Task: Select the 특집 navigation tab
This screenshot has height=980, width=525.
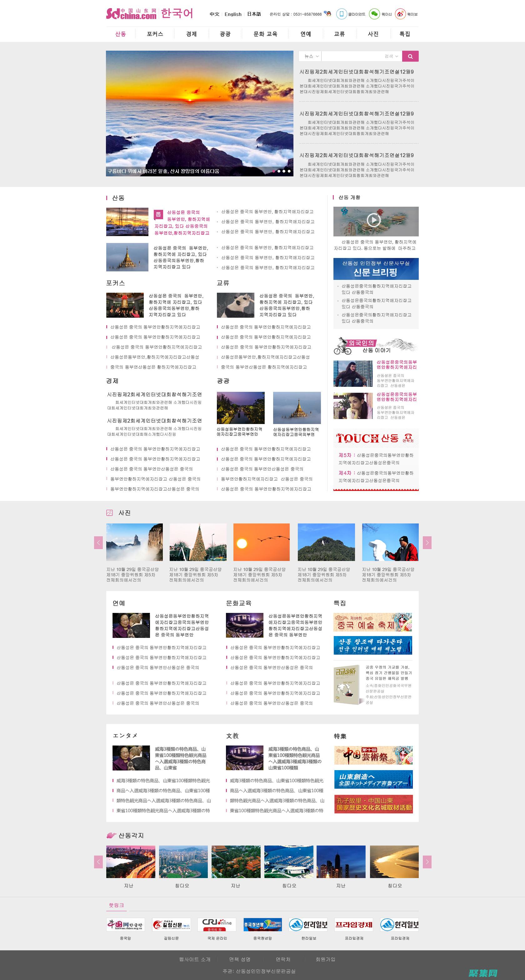Action: coord(404,34)
